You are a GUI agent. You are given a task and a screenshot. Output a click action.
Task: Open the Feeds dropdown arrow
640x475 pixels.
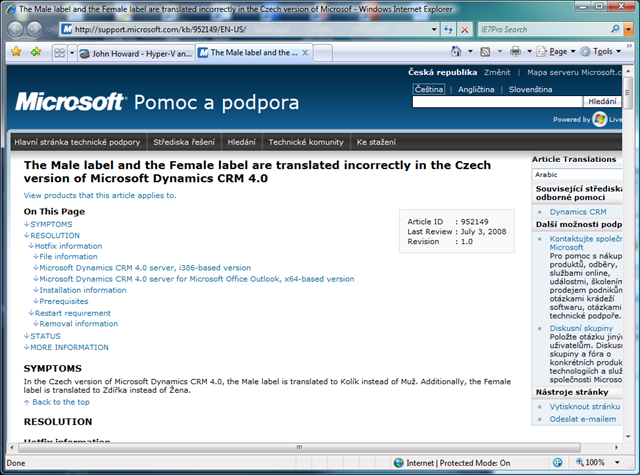[x=500, y=51]
